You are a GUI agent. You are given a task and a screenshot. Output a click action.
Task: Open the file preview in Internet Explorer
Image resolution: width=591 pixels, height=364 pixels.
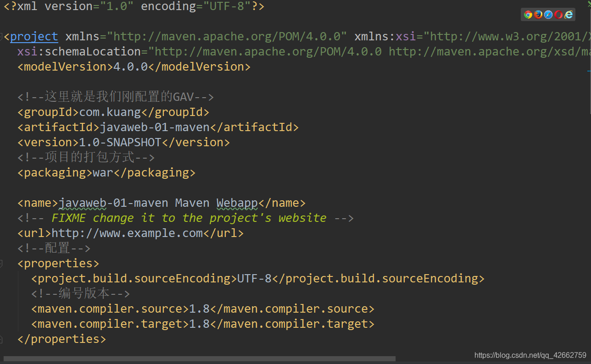click(x=569, y=15)
